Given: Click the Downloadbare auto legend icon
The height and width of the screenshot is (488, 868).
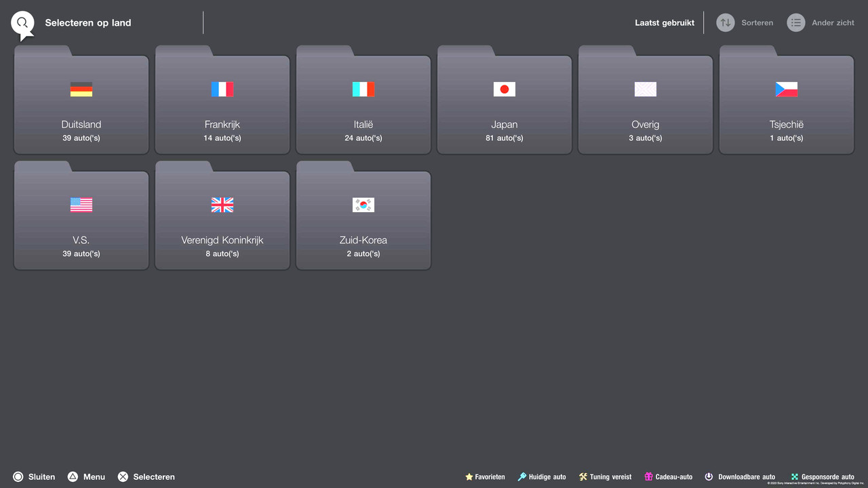Looking at the screenshot, I should (x=709, y=477).
